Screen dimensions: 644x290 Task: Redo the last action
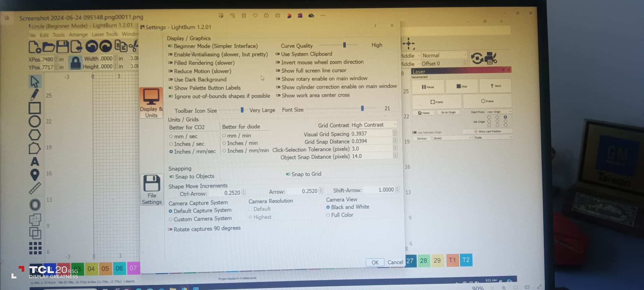pyautogui.click(x=105, y=46)
